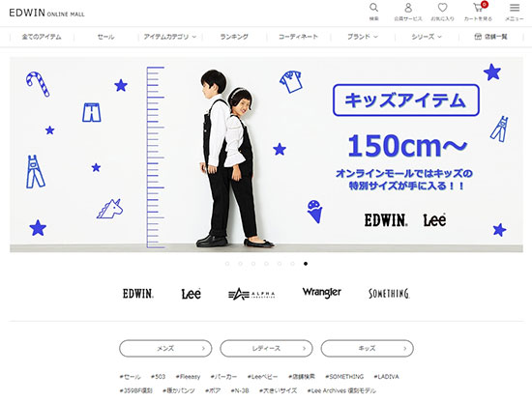Image resolution: width=532 pixels, height=402 pixels.
Task: Select first carousel indicator dot
Action: click(227, 264)
